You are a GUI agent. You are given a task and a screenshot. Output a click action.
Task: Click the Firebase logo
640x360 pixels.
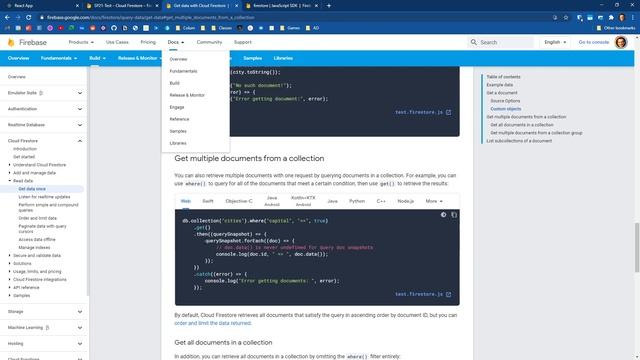[27, 42]
